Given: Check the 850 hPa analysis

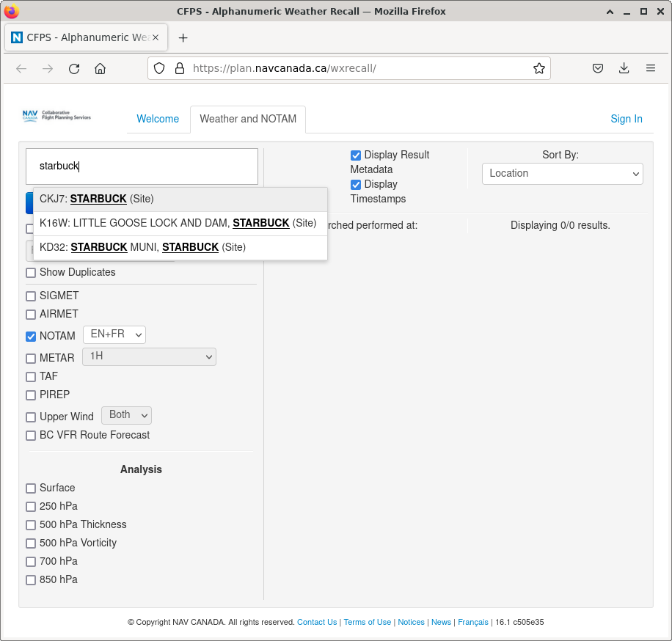Looking at the screenshot, I should tap(31, 580).
